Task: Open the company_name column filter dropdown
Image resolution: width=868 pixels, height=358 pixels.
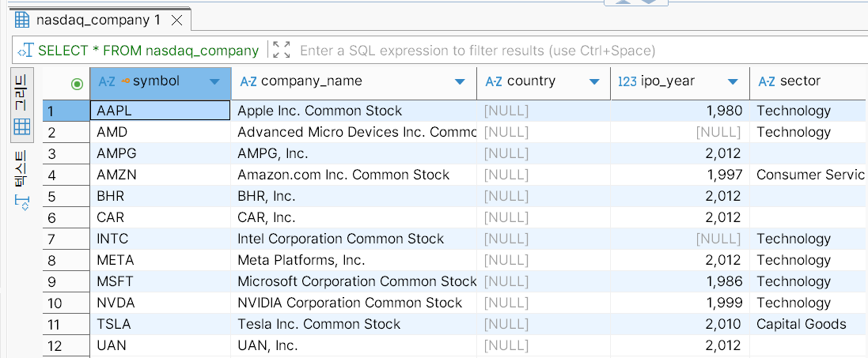Action: 461,82
